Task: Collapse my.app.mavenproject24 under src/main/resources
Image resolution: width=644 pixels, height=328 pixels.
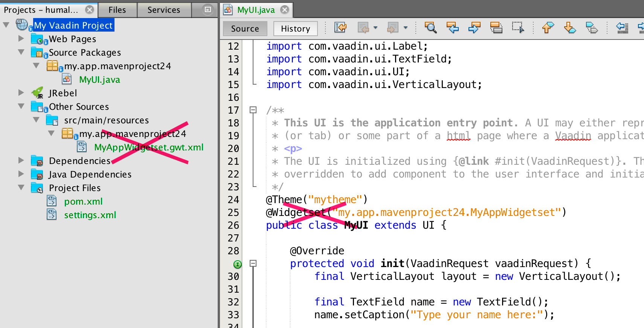Action: coord(51,133)
